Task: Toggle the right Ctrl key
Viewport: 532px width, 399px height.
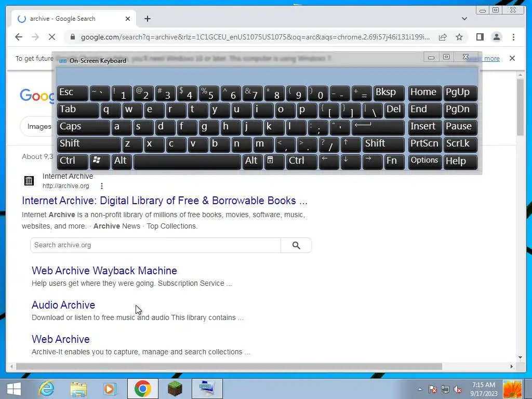Action: coord(302,161)
